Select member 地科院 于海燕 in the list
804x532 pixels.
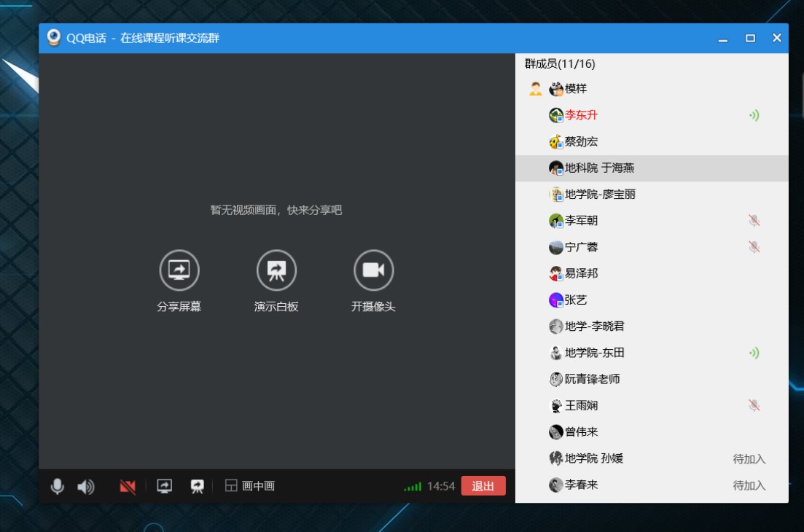tap(598, 168)
